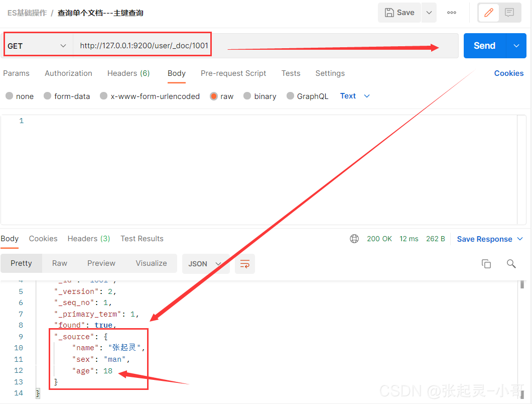532x404 pixels.
Task: Click the request URL input field
Action: pyautogui.click(x=265, y=46)
